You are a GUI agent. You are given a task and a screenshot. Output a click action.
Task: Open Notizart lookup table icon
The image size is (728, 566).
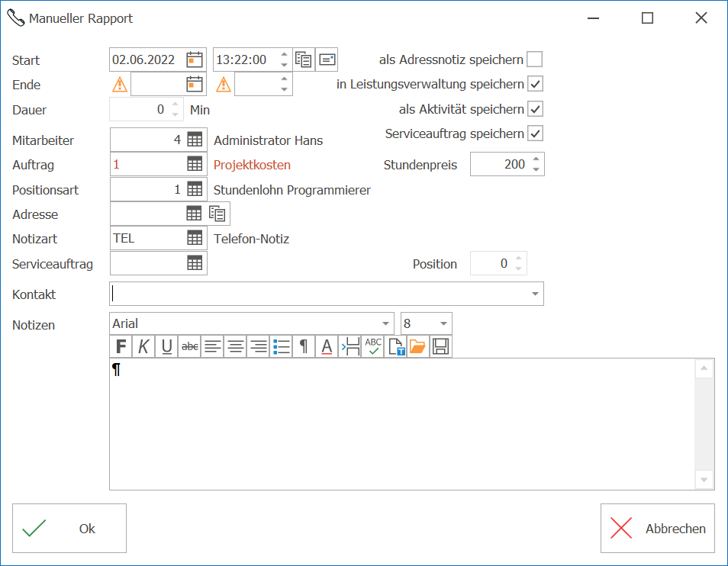(195, 239)
